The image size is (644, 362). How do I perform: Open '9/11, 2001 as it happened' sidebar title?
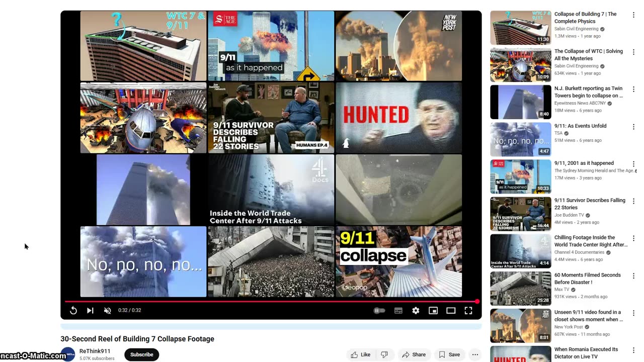[584, 163]
